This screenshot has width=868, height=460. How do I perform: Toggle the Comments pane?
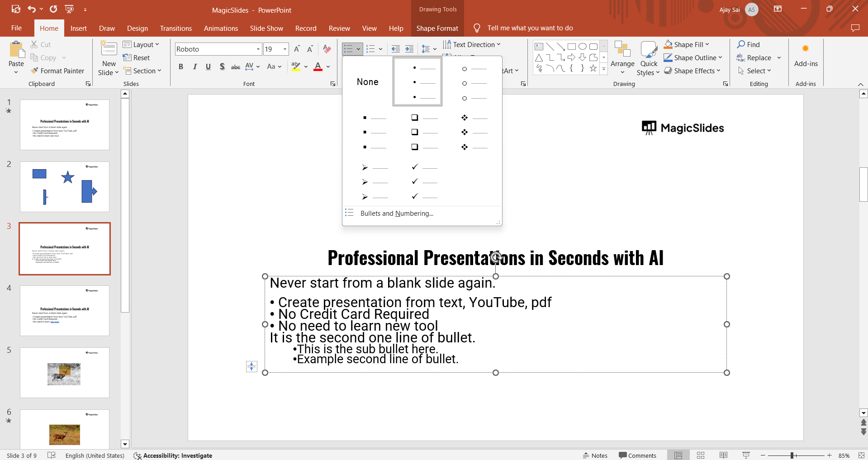point(637,455)
